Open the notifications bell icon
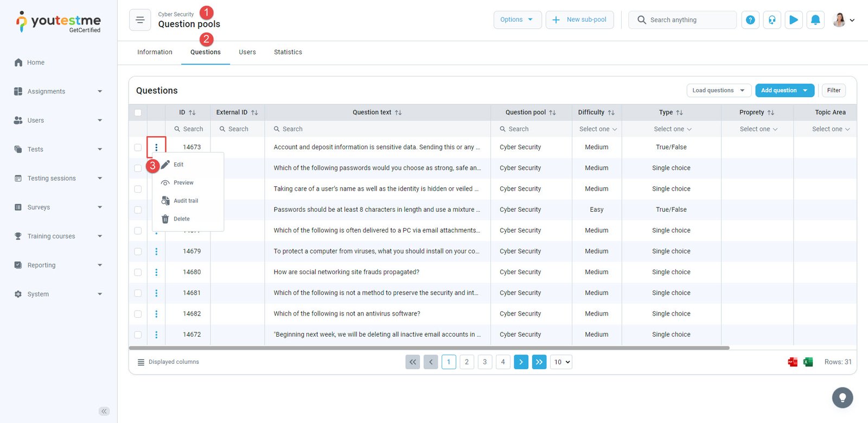 815,20
